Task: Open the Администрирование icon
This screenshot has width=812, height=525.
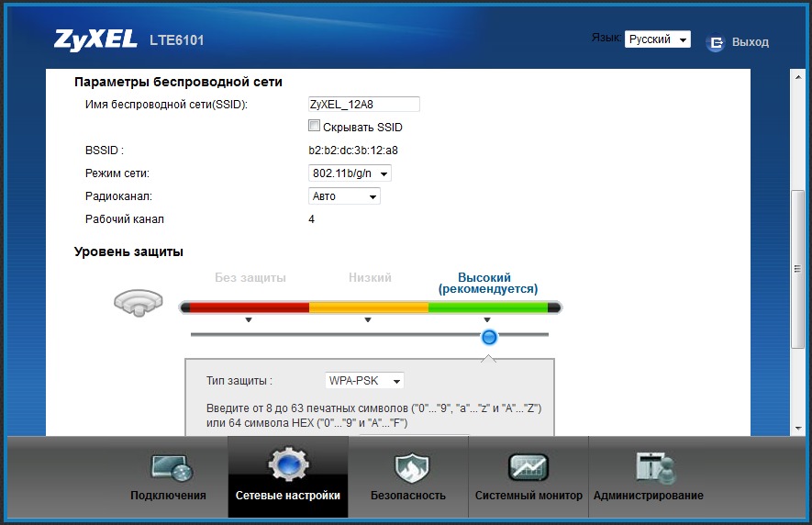Action: tap(656, 467)
